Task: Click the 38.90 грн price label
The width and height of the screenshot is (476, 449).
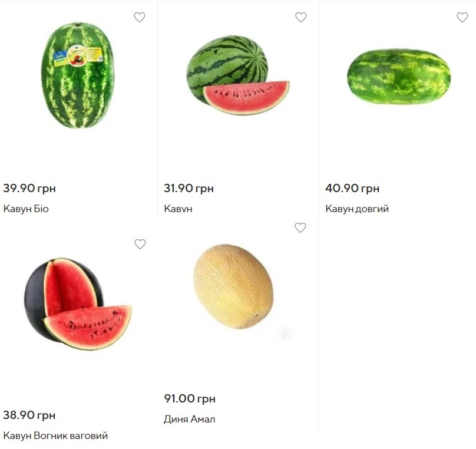Action: tap(29, 415)
